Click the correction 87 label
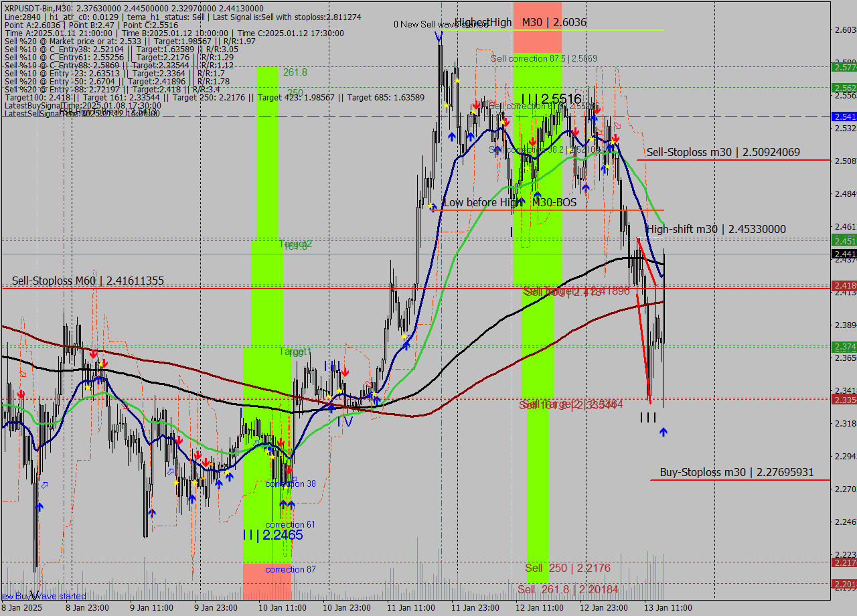 (290, 569)
